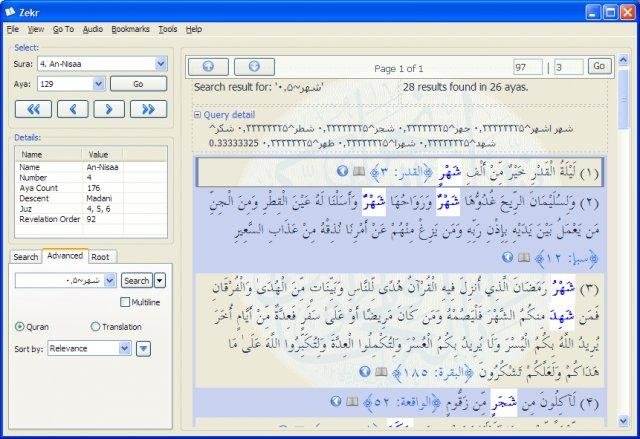Screen dimensions: 640x439
Task: Click the results vertical scrollbar thumb
Action: coord(623,99)
